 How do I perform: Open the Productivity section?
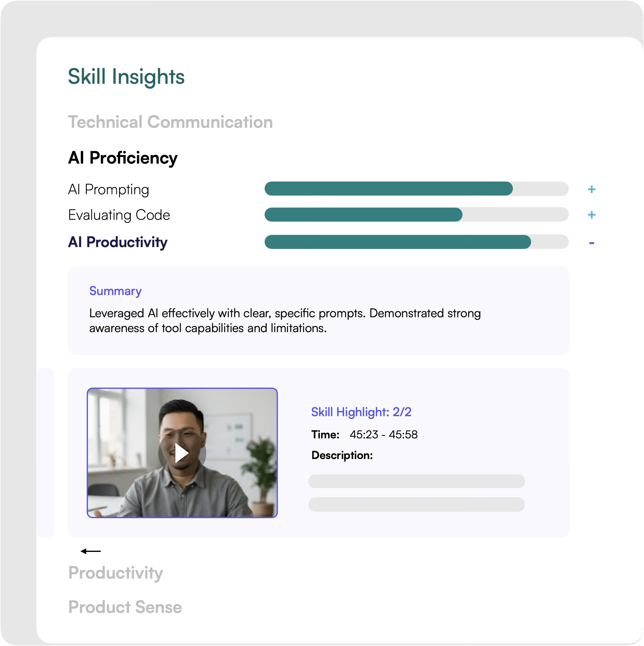115,573
